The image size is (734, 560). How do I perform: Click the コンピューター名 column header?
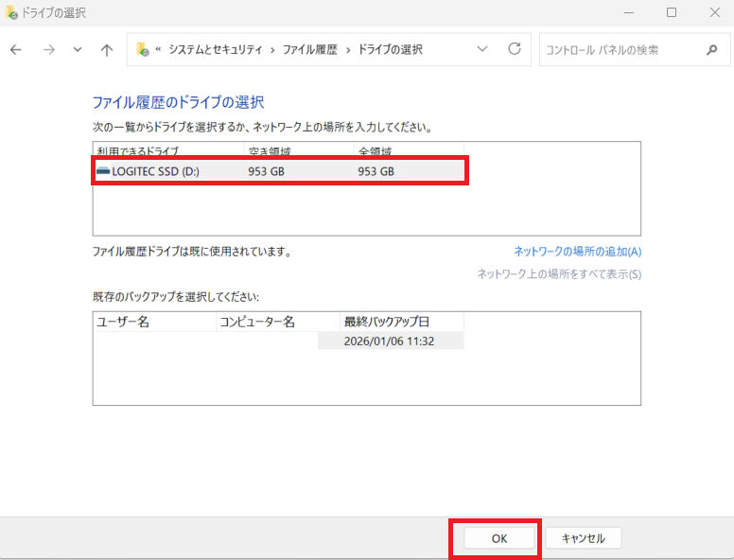coord(257,322)
